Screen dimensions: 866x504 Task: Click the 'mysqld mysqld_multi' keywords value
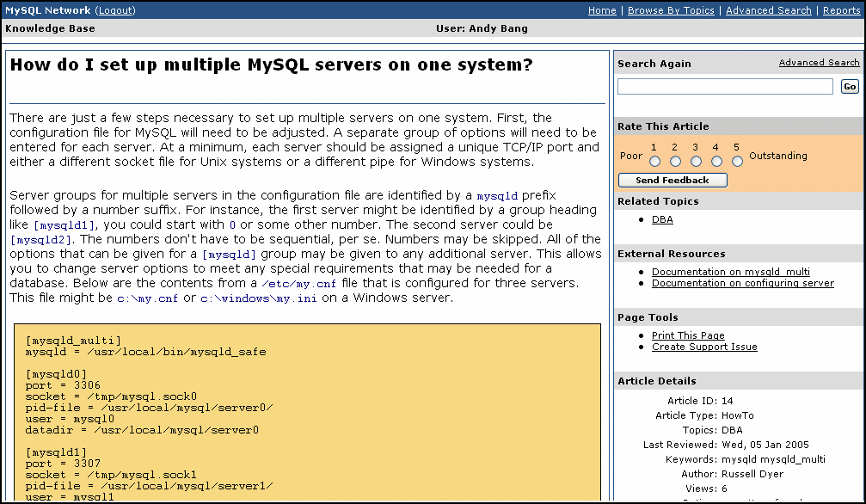773,459
